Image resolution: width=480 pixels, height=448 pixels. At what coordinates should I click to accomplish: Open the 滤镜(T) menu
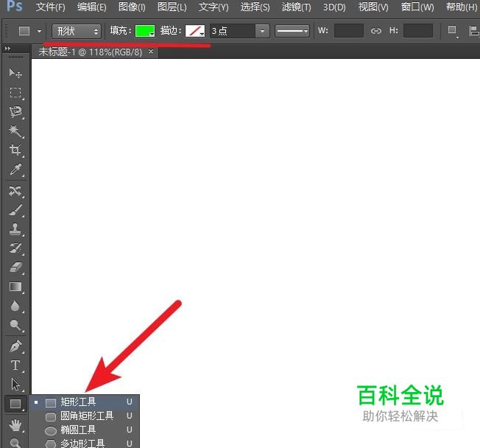(x=296, y=7)
